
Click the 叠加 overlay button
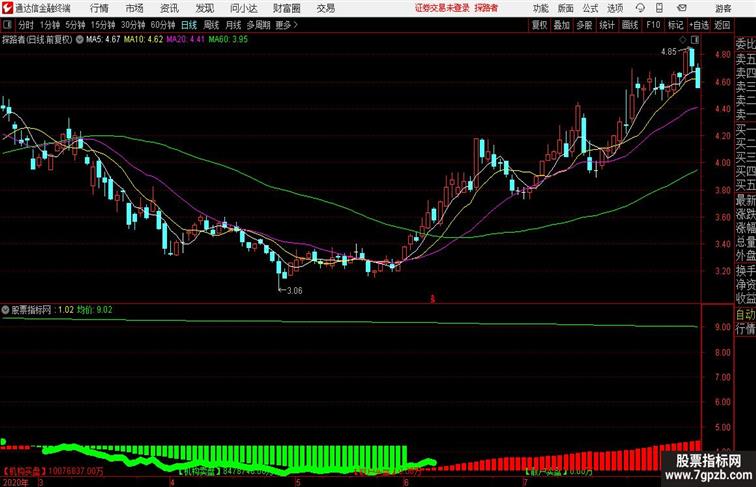(x=562, y=25)
